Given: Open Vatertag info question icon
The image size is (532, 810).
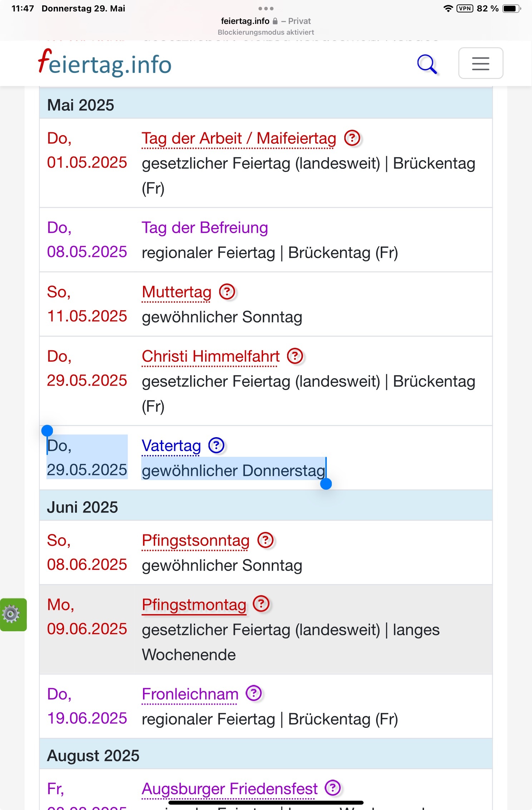Looking at the screenshot, I should pos(216,446).
